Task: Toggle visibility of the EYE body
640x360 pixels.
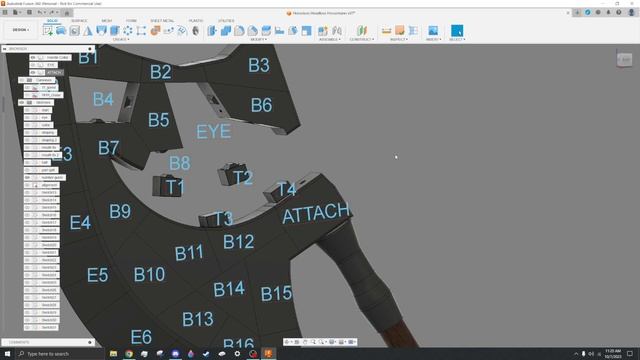Action: tap(33, 65)
